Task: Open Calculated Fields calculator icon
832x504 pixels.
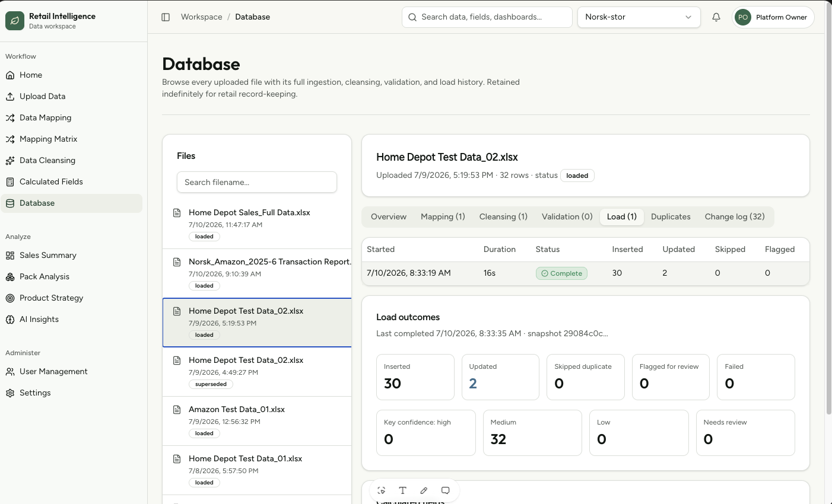Action: click(x=10, y=182)
